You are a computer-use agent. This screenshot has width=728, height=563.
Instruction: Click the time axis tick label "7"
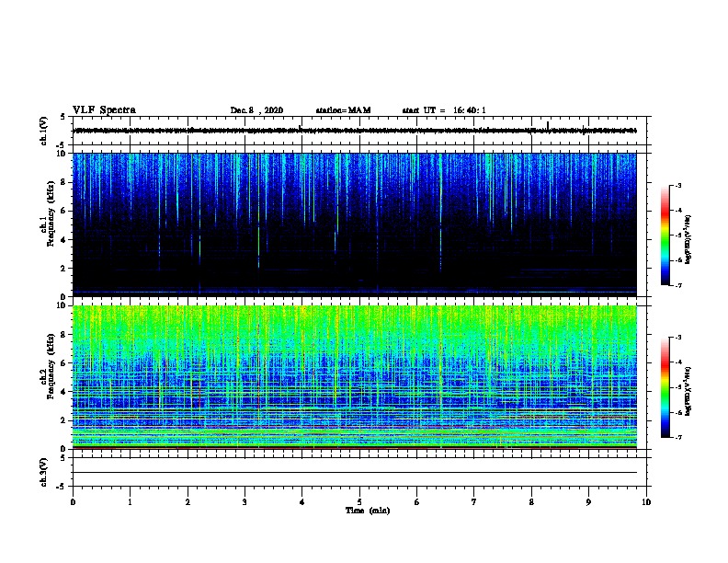[x=474, y=502]
